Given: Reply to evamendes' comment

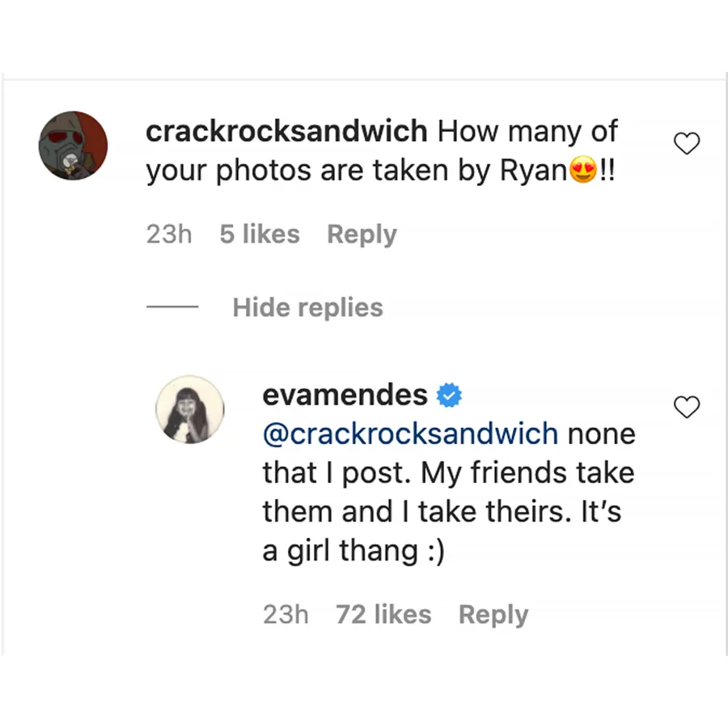Looking at the screenshot, I should click(x=493, y=615).
